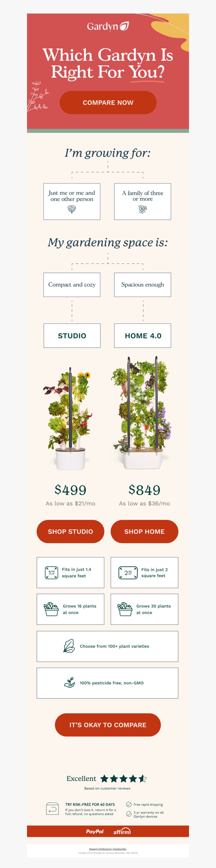Select the lettuce icon under one other person
This screenshot has height=868, width=216.
pos(72,209)
